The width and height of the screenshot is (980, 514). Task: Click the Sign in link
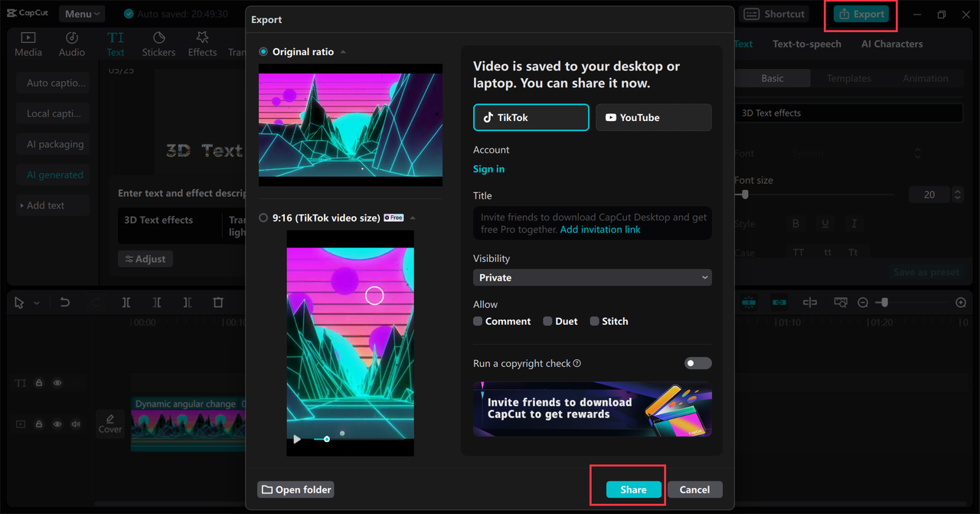(488, 169)
